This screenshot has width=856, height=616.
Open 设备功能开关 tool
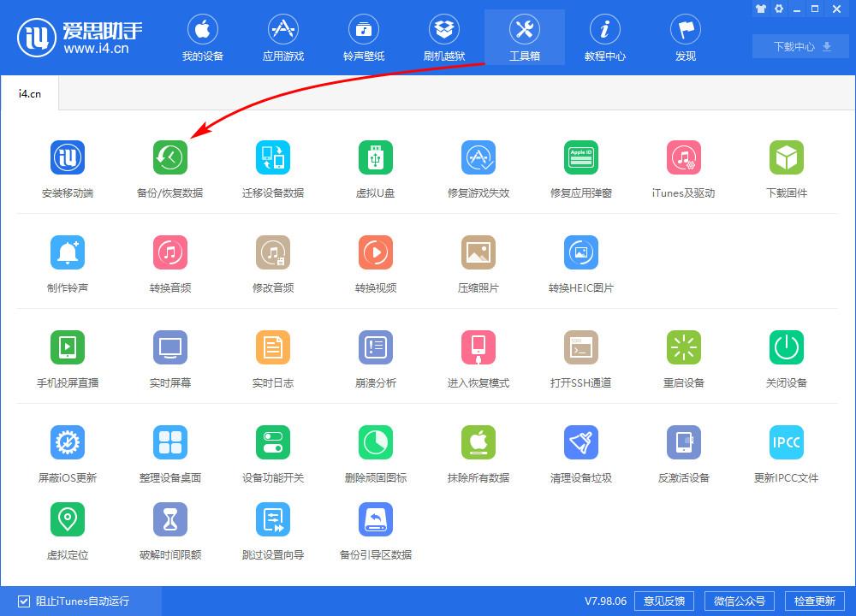pos(273,442)
